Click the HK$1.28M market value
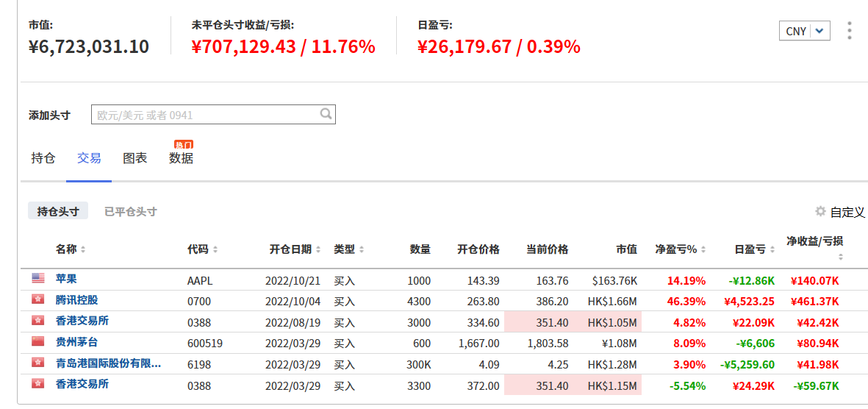The image size is (868, 409). point(613,365)
